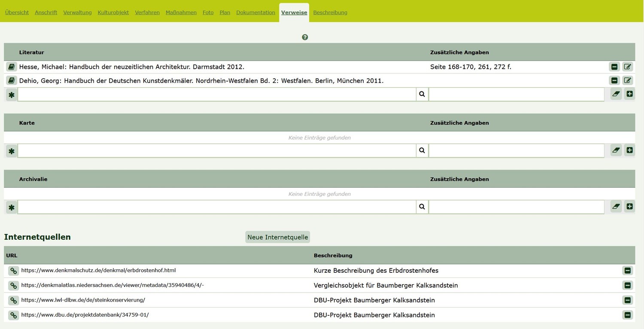Image resolution: width=644 pixels, height=329 pixels.
Task: Search Karte with the magnifier icon
Action: pos(422,150)
